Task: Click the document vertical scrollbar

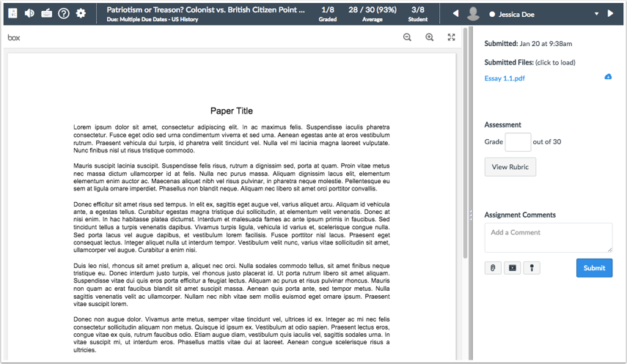Action: (465, 144)
